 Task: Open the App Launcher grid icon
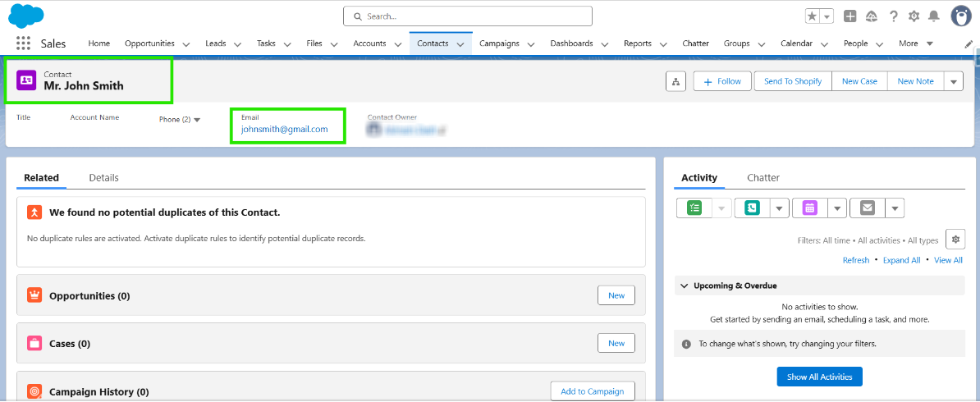[x=23, y=43]
